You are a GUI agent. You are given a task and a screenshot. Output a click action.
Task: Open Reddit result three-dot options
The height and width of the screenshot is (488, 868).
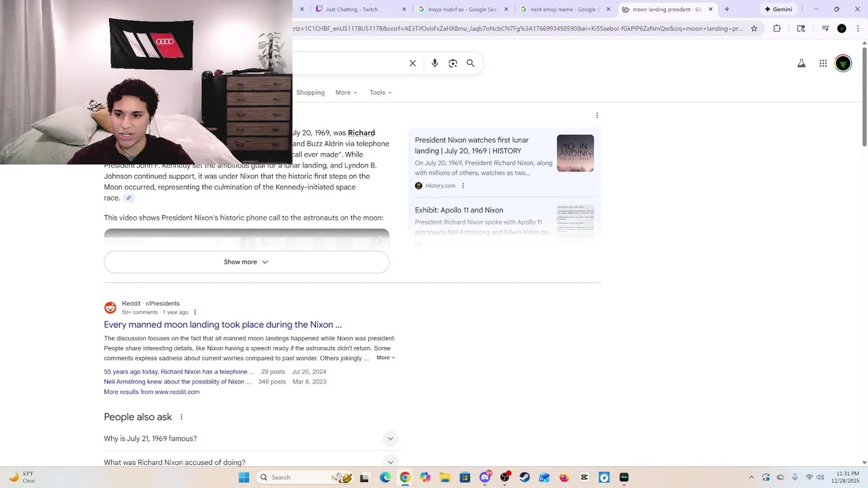point(195,312)
